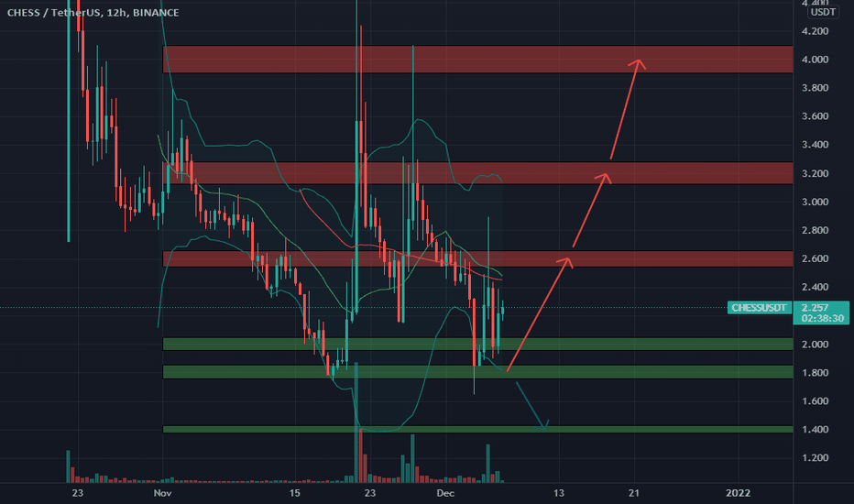Select the red resistance zone near 3.200

coord(477,172)
